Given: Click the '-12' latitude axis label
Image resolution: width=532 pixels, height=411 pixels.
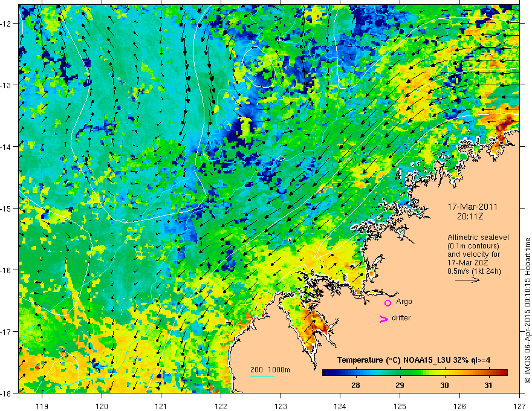Looking at the screenshot, I should [6, 24].
